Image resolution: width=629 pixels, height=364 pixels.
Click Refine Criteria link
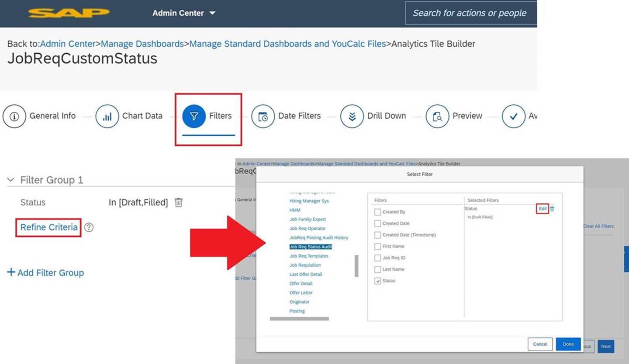click(x=49, y=227)
